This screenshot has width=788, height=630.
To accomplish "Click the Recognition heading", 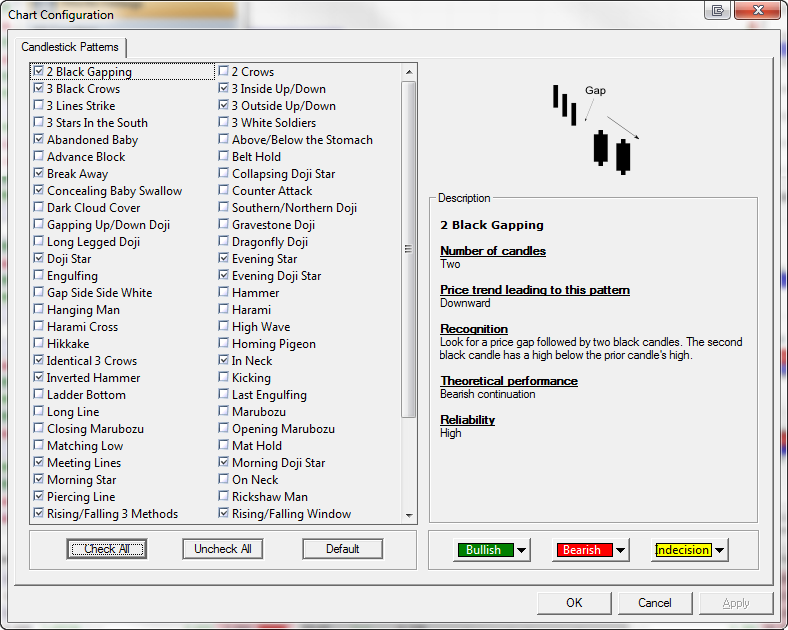I will tap(474, 329).
